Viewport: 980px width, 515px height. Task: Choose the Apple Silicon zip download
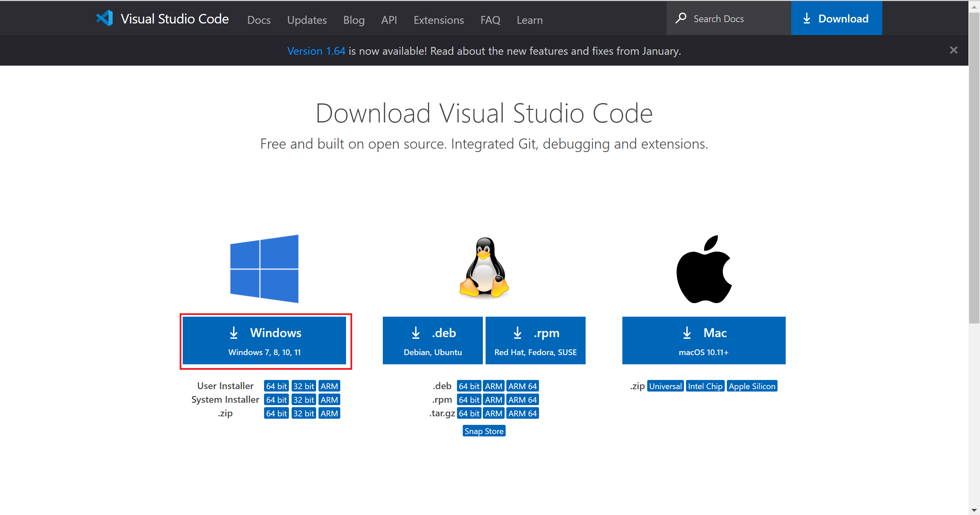(x=751, y=386)
